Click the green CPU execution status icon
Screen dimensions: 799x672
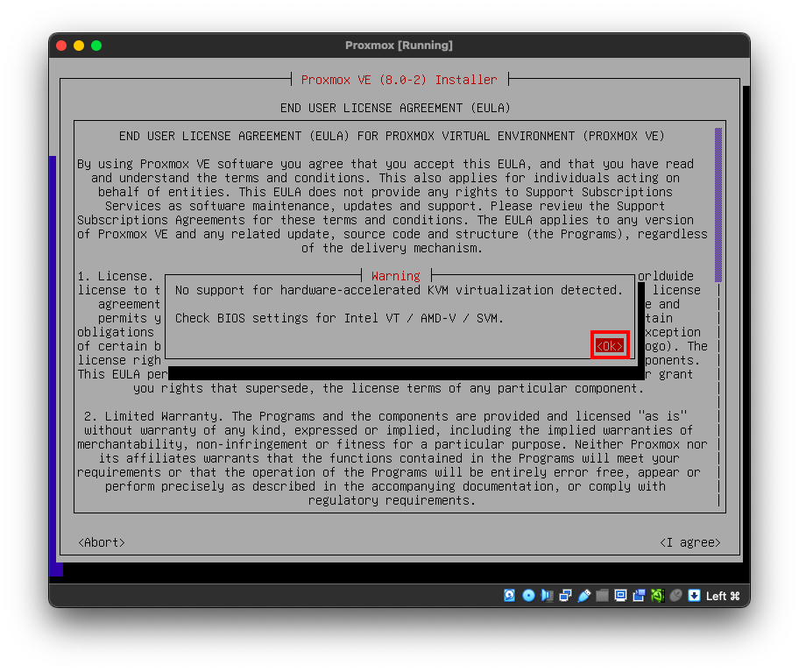click(x=657, y=596)
